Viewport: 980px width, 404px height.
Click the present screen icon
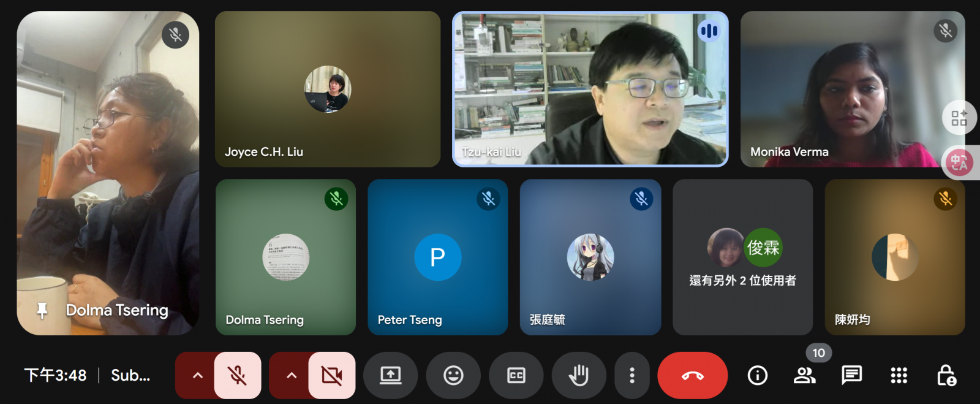click(x=390, y=375)
